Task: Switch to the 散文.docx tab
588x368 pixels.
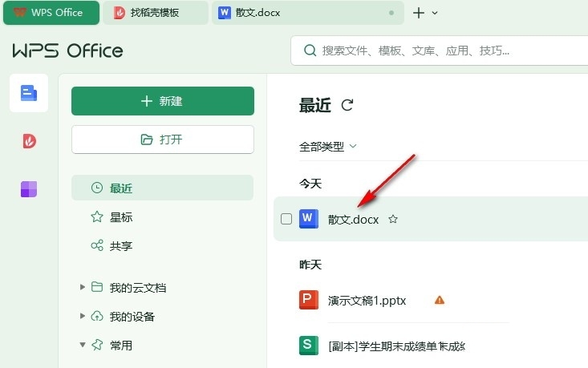Action: [307, 13]
